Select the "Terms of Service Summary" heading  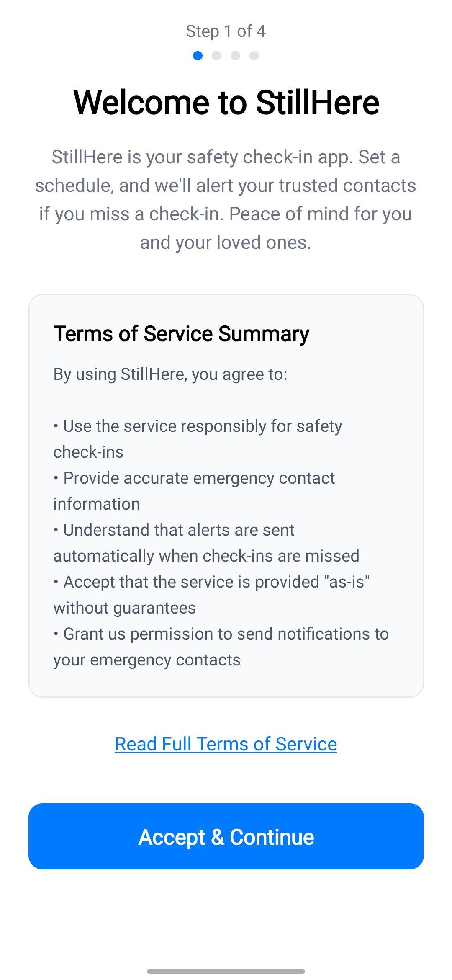click(x=181, y=334)
